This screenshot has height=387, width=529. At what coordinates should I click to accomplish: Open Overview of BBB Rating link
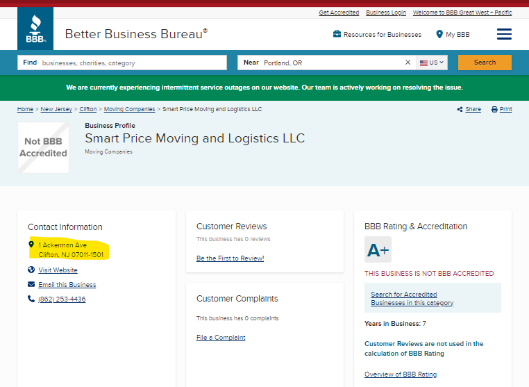(x=400, y=374)
